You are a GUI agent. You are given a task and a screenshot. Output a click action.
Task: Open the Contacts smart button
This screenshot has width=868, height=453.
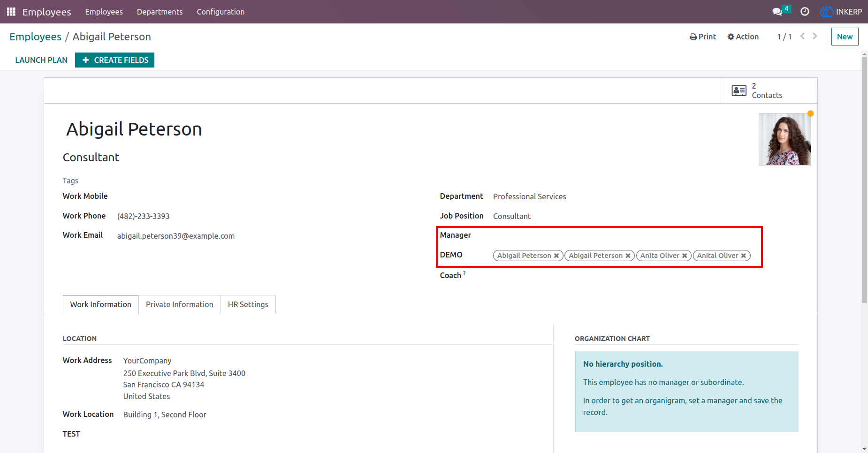pyautogui.click(x=769, y=91)
